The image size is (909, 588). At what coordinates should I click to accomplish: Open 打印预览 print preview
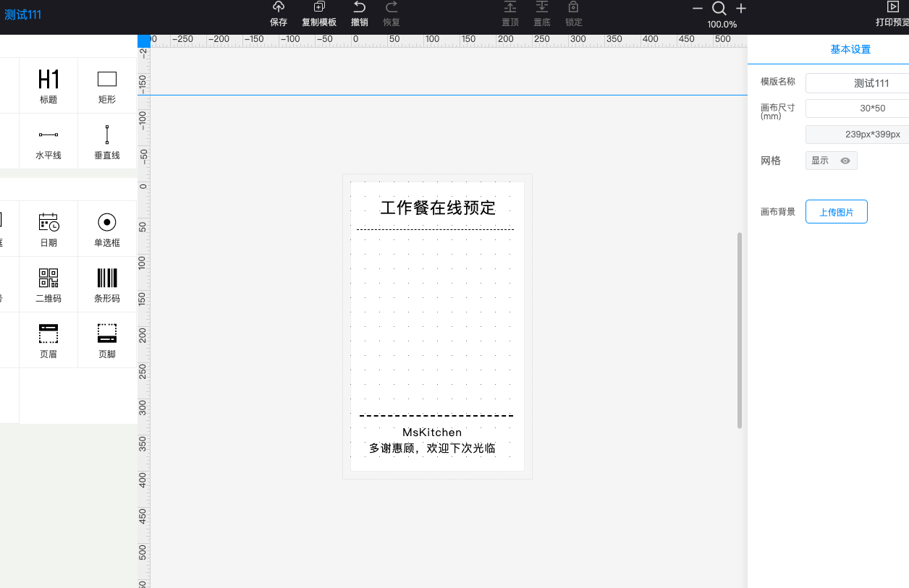pos(892,14)
